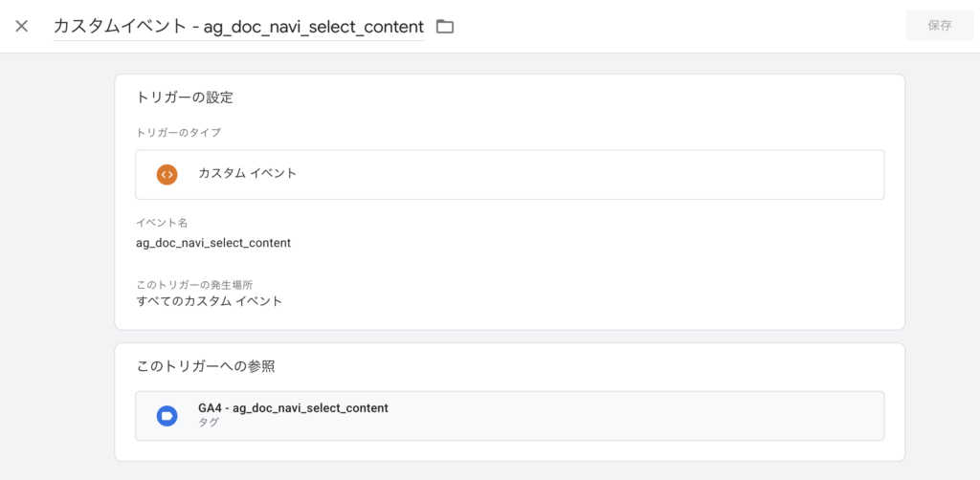The image size is (980, 480).
Task: Click blank space right of tag reference row
Action: point(670,415)
